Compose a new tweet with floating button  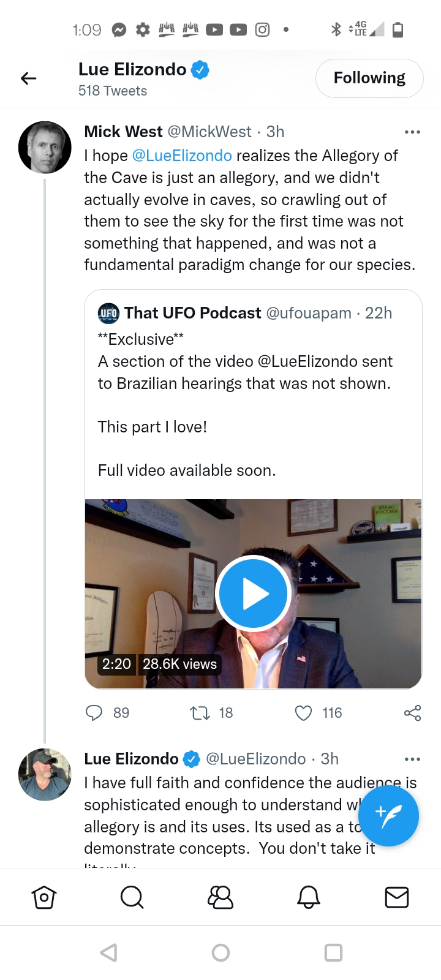(388, 815)
